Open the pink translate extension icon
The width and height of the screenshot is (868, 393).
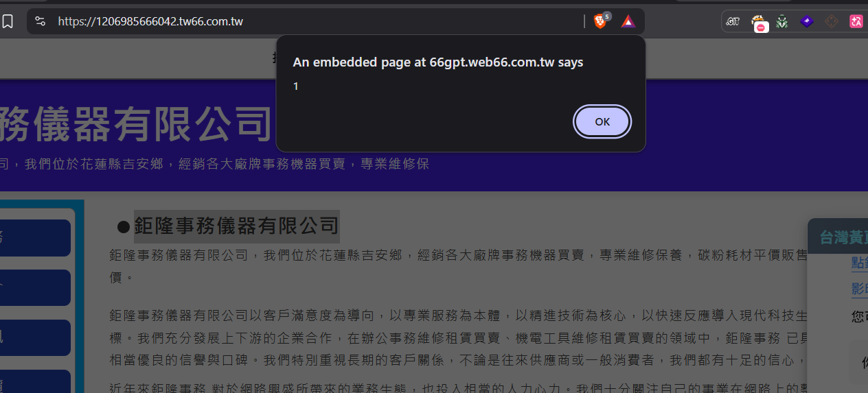coord(856,21)
